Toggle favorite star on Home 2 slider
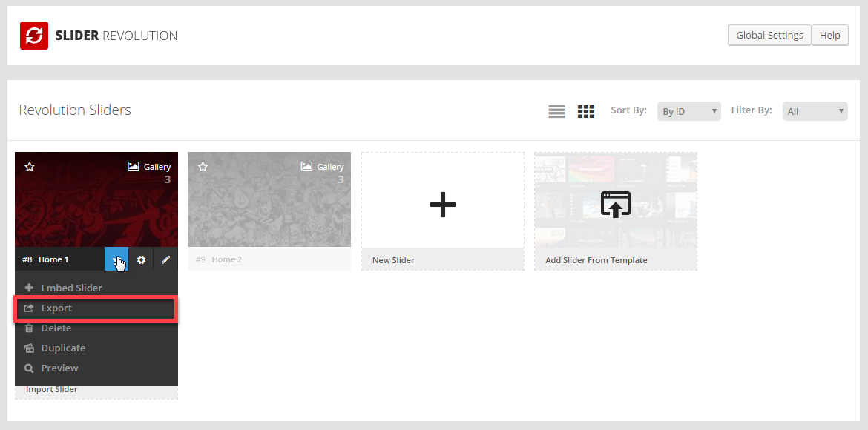This screenshot has height=430, width=868. tap(203, 167)
